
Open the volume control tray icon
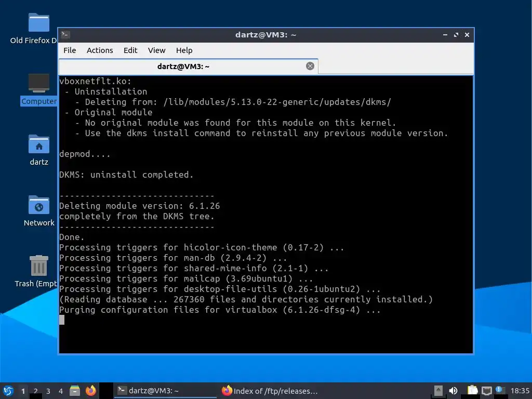(x=453, y=391)
